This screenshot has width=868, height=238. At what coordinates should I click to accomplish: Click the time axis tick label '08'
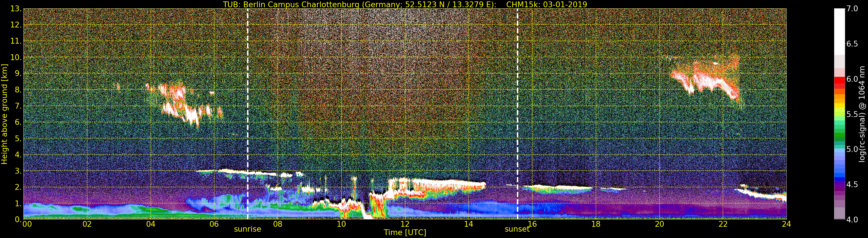[x=278, y=224]
